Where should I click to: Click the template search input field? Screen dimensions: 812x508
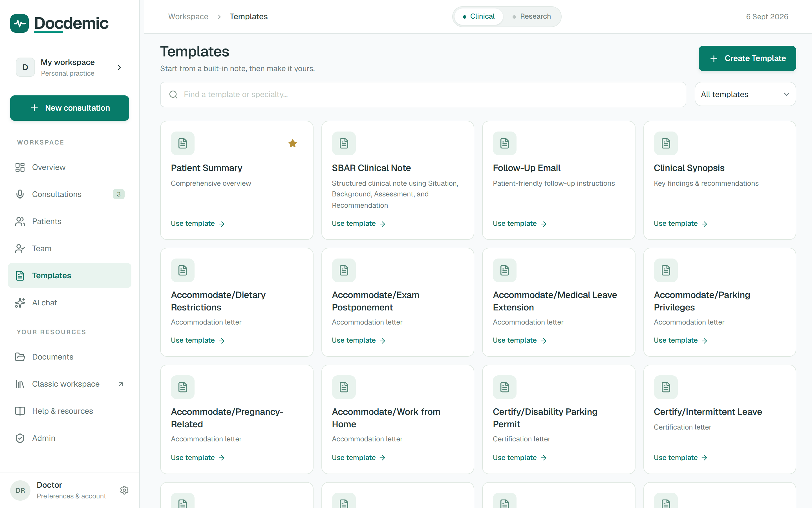click(x=423, y=95)
